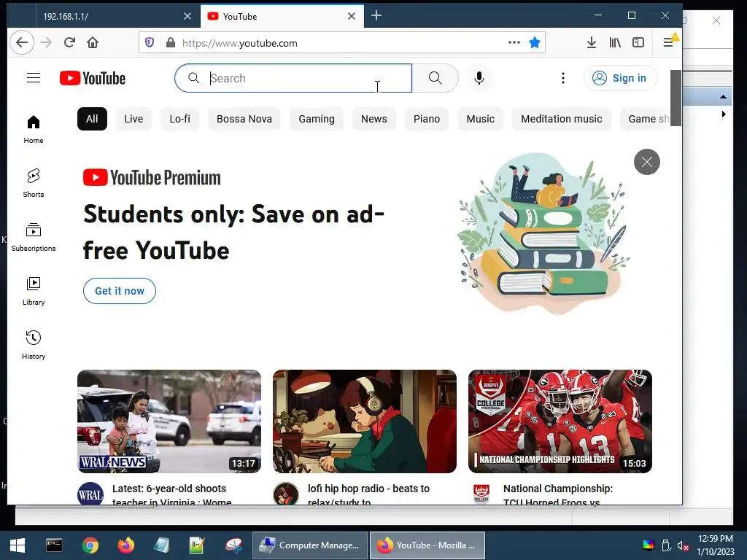Open the WRAL News video thumbnail
The height and width of the screenshot is (560, 747).
pos(169,421)
